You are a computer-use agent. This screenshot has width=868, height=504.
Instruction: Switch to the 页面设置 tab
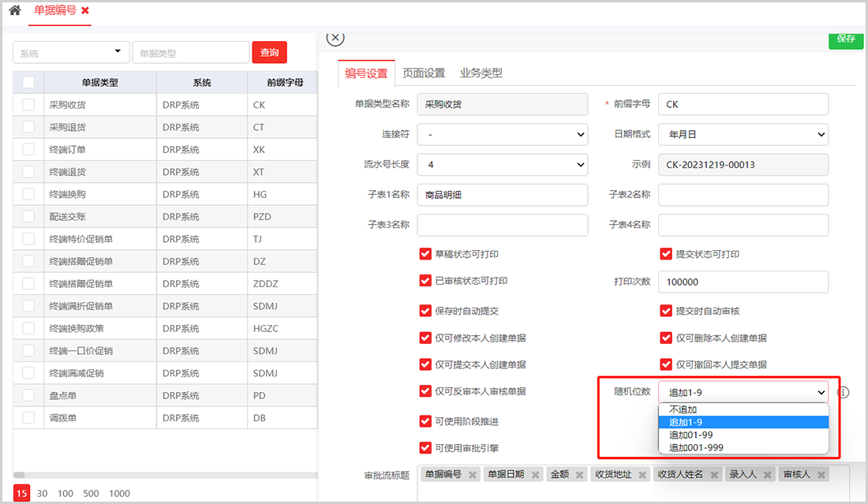[424, 73]
